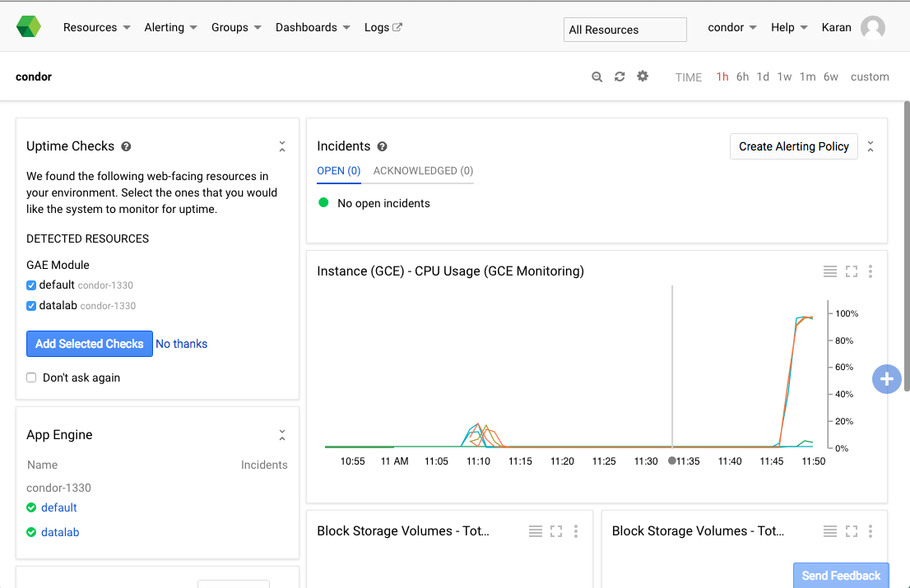Click the green Stackdriver logo
910x588 pixels.
[x=29, y=26]
